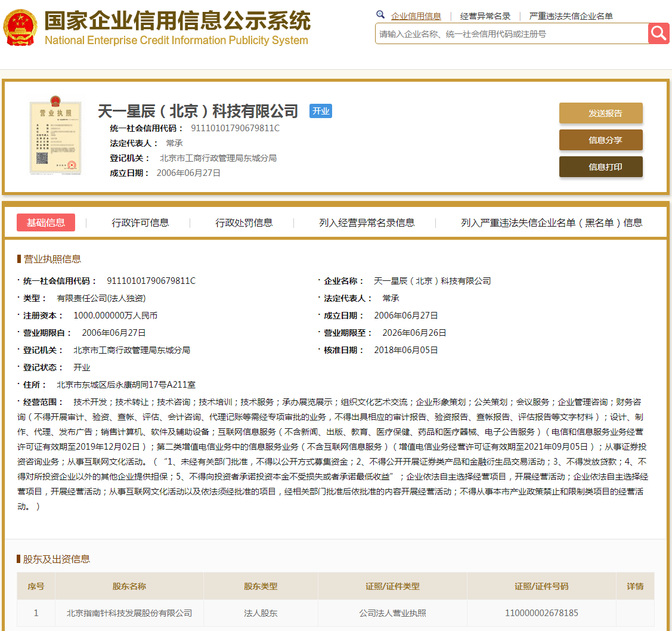Image resolution: width=672 pixels, height=631 pixels.
Task: Click certificate number 110000002678185
Action: (x=541, y=613)
